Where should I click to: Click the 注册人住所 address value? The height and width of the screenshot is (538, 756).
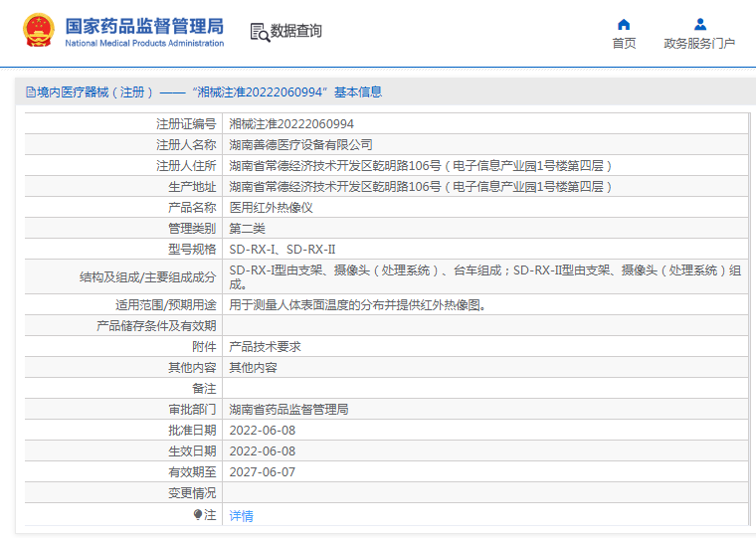(421, 166)
